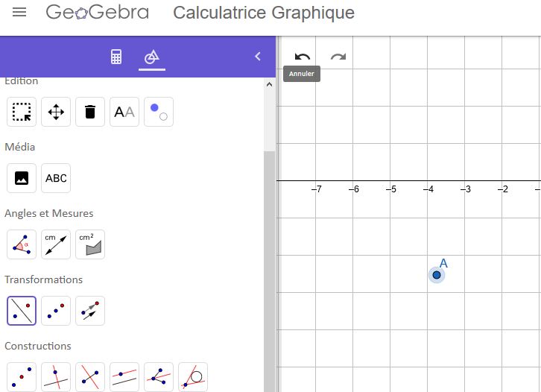Viewport: 541px width, 392px height.
Task: Click the label A next to the point
Action: (443, 263)
